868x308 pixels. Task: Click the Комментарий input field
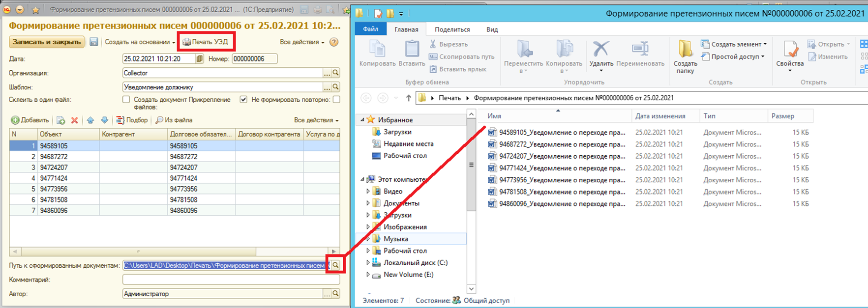click(x=231, y=280)
